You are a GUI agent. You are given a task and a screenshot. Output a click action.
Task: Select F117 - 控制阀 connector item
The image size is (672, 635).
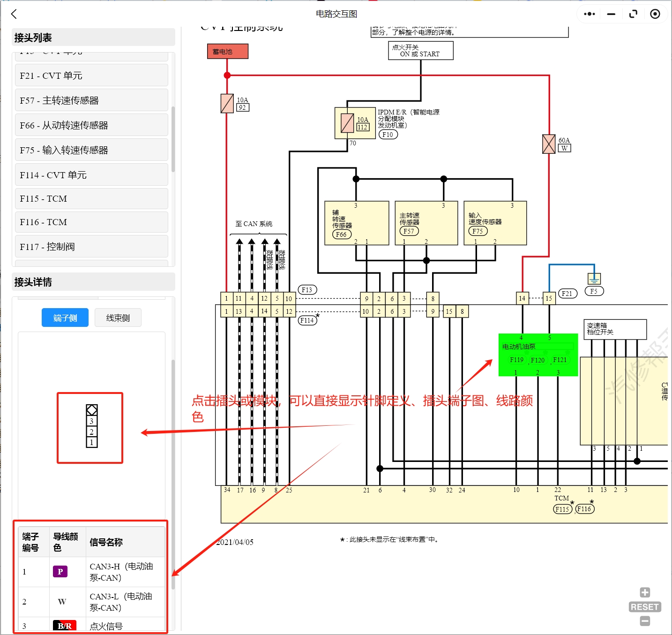91,247
